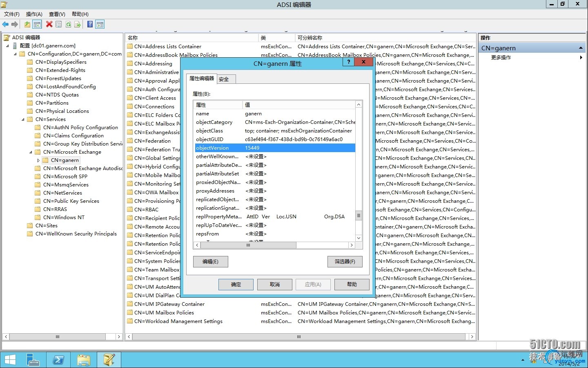Screen dimensions: 588x368
Task: Click the attribute list horizontal scrollbar thumb
Action: [248, 245]
